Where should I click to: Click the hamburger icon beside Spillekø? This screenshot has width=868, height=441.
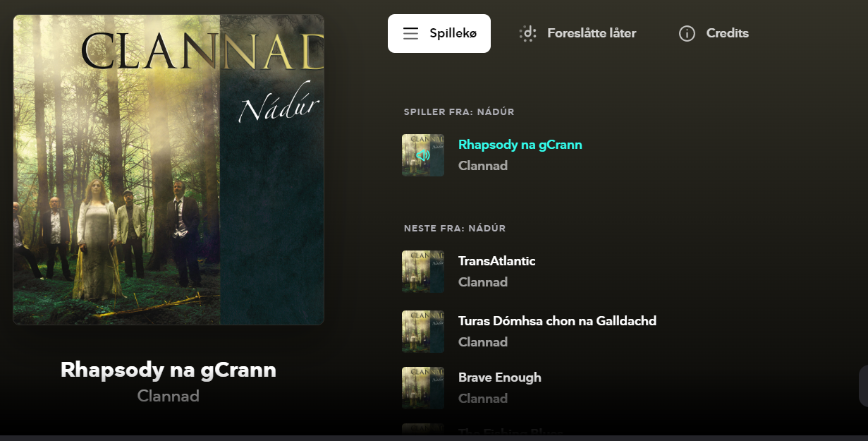click(x=410, y=33)
